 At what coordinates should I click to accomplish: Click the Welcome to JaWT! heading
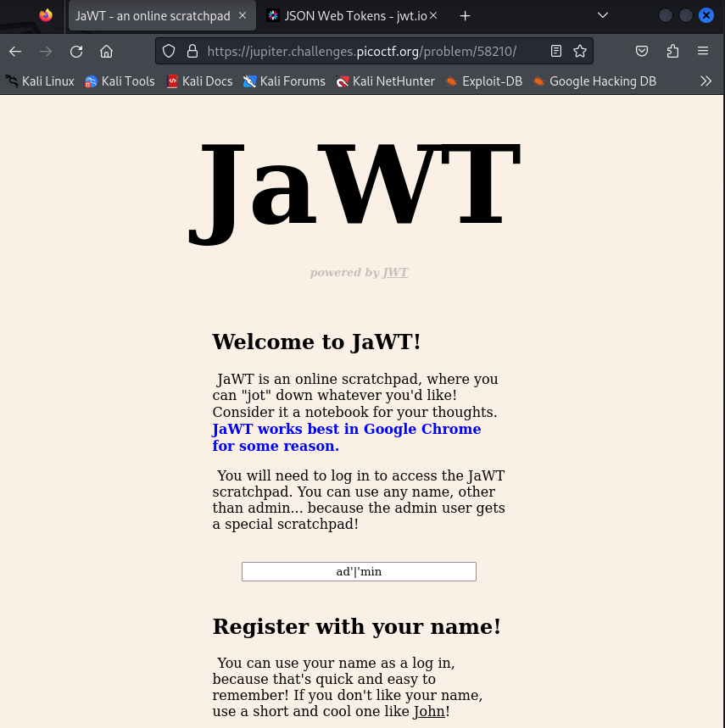tap(316, 342)
